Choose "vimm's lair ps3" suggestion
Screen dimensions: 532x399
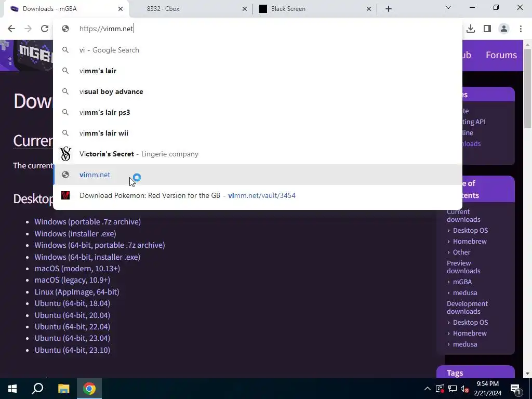(258, 112)
